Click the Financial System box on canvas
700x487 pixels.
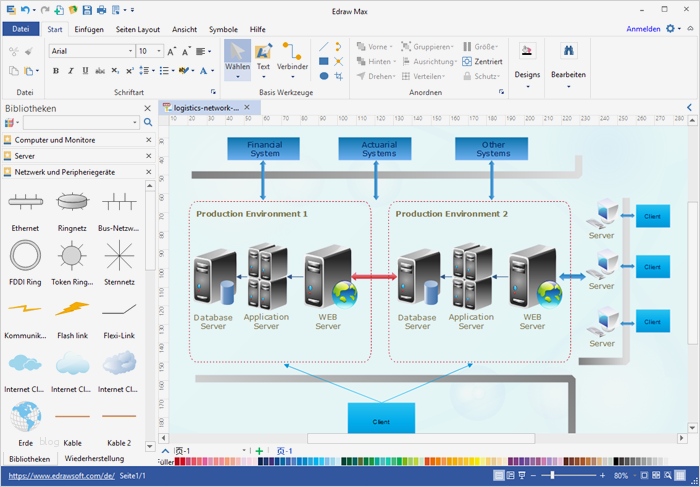tap(263, 149)
